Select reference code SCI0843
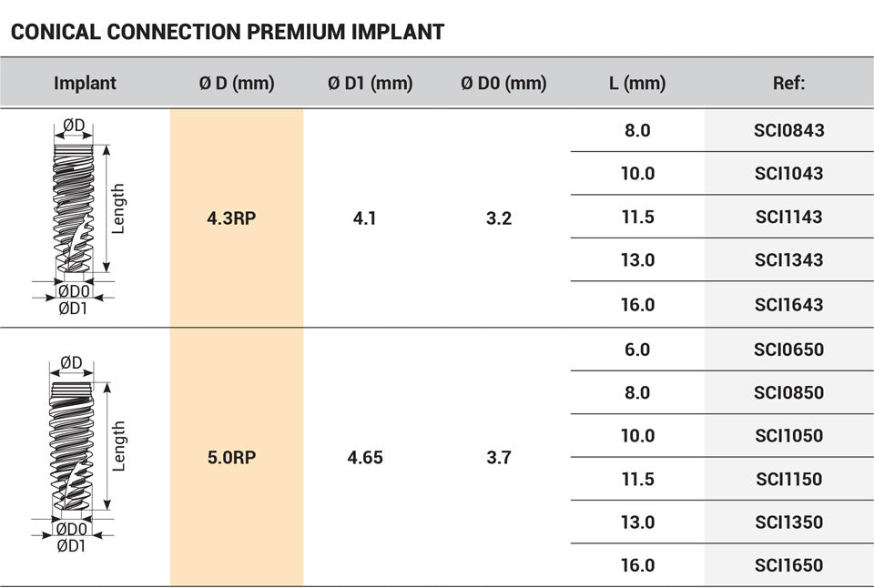 (x=788, y=130)
